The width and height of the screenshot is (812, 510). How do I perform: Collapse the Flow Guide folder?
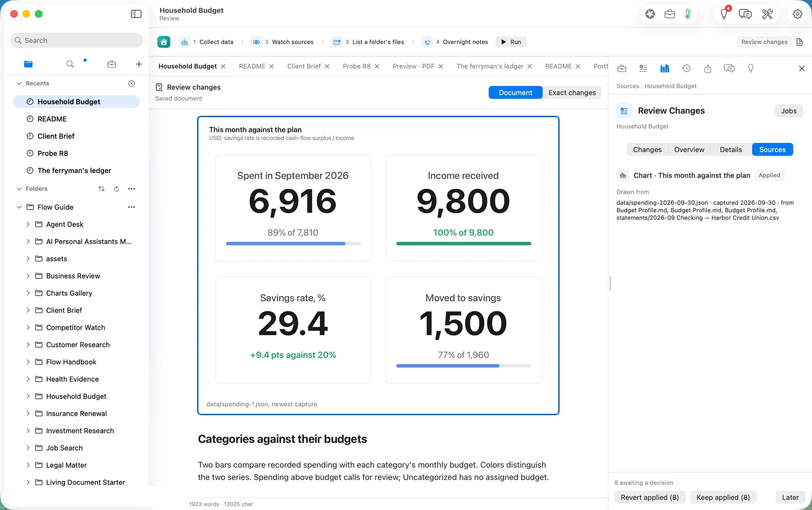19,207
